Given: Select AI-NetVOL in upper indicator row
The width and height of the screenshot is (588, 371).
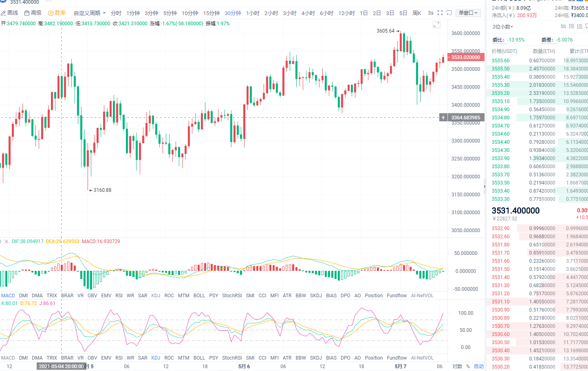Looking at the screenshot, I should pyautogui.click(x=422, y=296).
